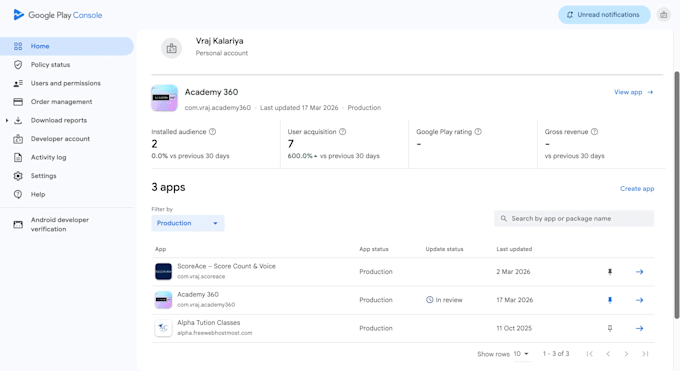The image size is (680, 371).
Task: Open Alpha Tution Classes app
Action: (x=209, y=323)
